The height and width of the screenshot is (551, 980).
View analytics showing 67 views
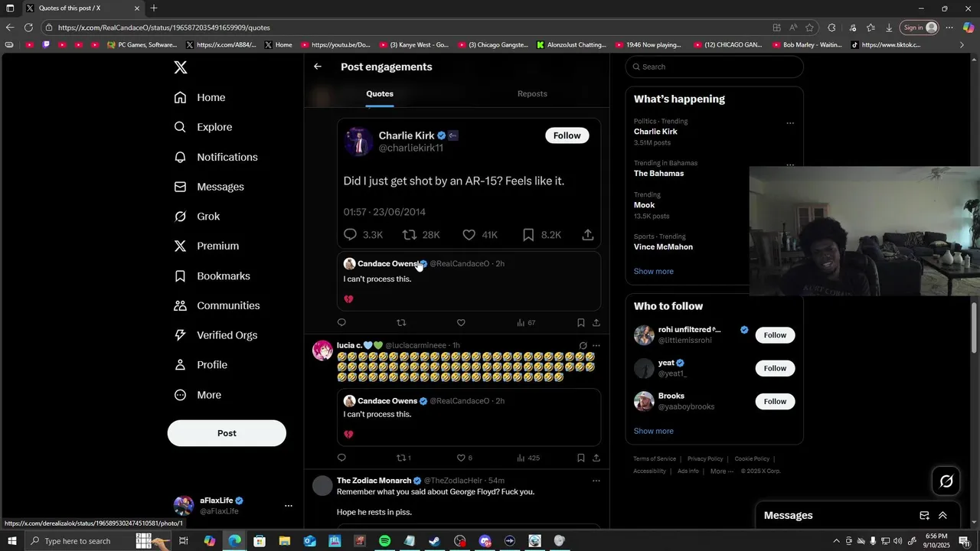[x=526, y=323]
